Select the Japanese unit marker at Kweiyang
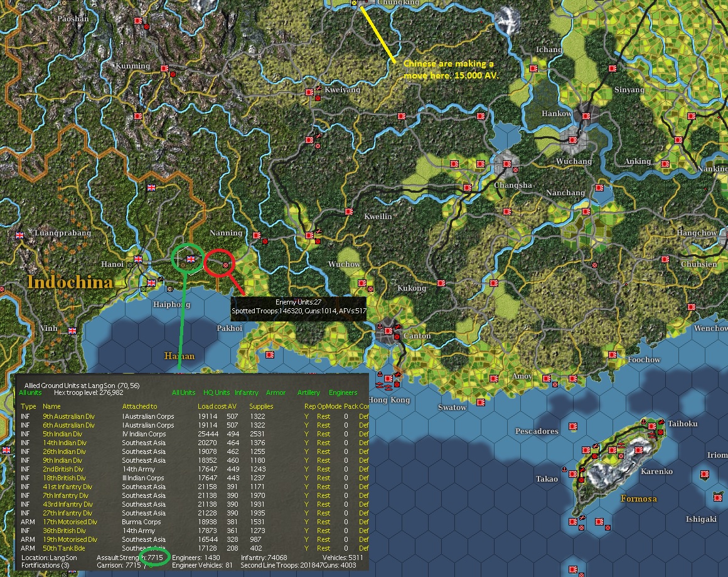The height and width of the screenshot is (577, 728). click(x=309, y=92)
